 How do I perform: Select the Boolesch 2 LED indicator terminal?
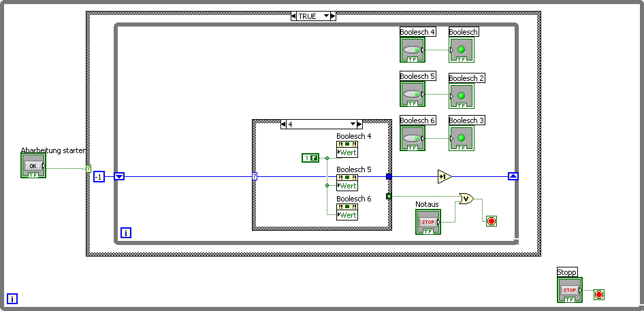tap(462, 96)
